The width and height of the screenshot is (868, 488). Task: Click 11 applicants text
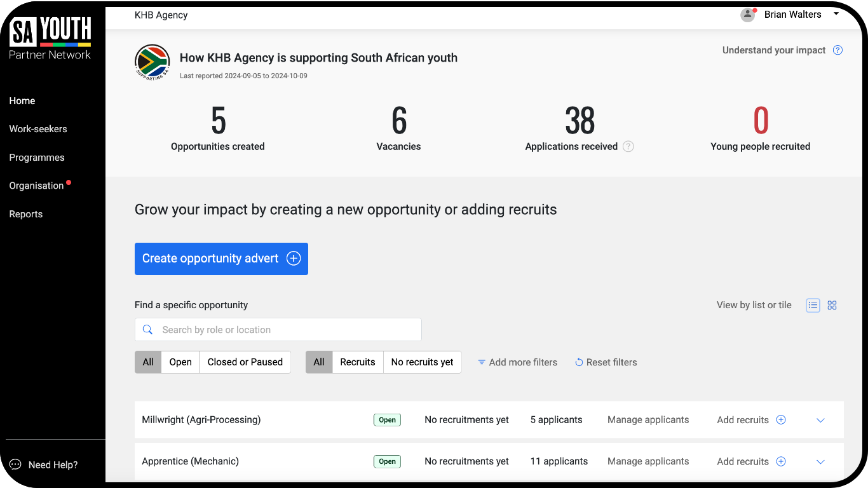pos(559,461)
